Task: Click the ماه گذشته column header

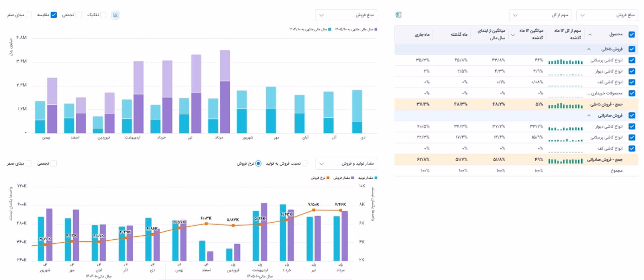Action: (x=459, y=35)
